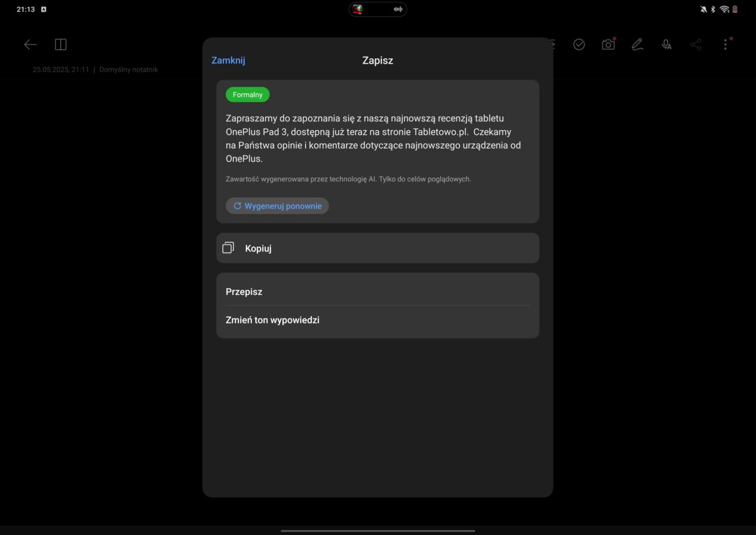Select the Przepisz option

point(377,291)
